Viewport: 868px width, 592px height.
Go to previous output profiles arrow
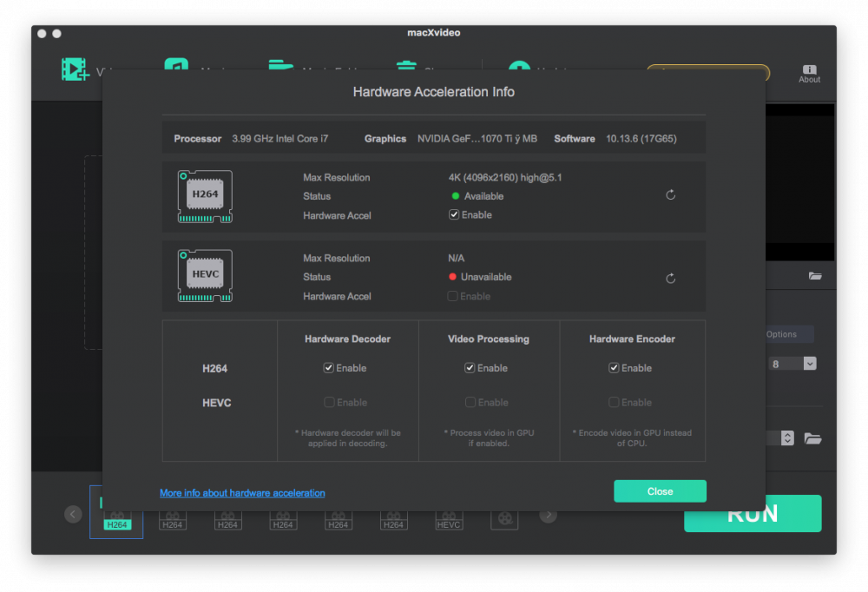tap(73, 514)
